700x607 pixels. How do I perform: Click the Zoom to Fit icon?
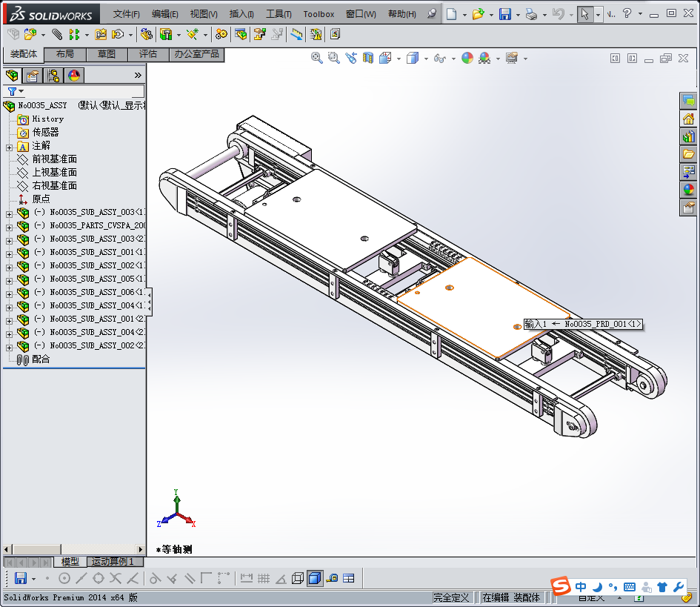tap(316, 58)
